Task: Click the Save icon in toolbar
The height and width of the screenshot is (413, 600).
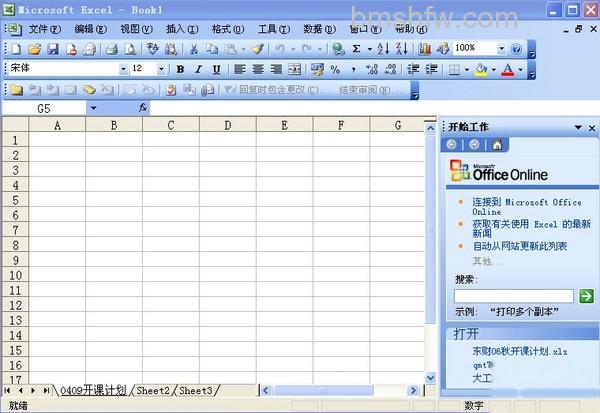Action: pyautogui.click(x=53, y=49)
